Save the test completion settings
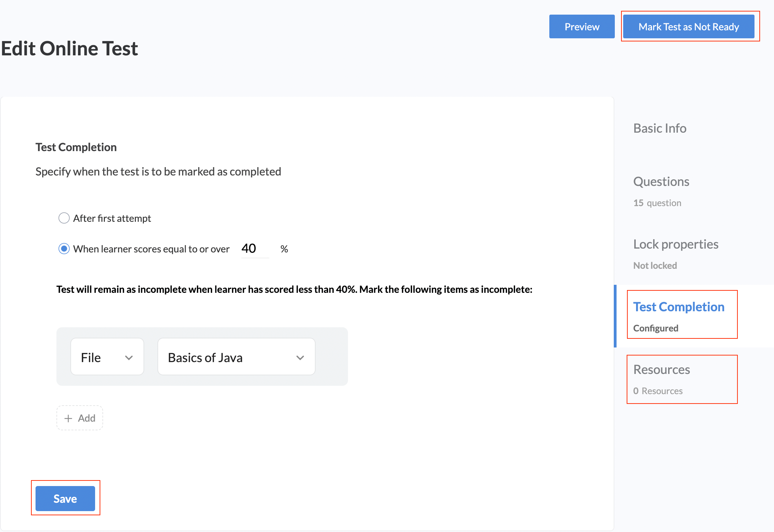Image resolution: width=774 pixels, height=532 pixels. tap(65, 498)
